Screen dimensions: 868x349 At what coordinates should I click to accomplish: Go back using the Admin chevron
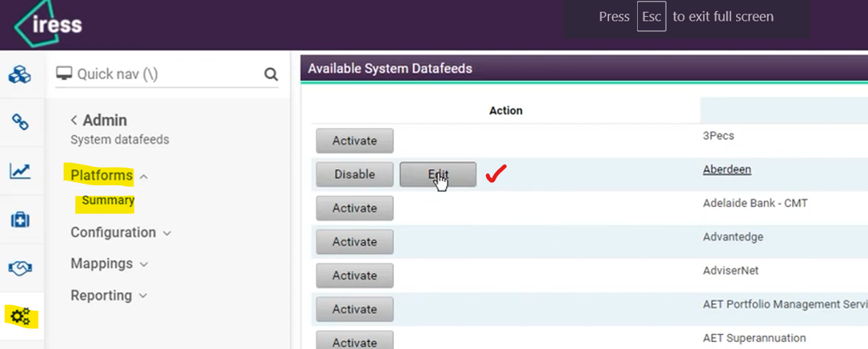pyautogui.click(x=74, y=120)
